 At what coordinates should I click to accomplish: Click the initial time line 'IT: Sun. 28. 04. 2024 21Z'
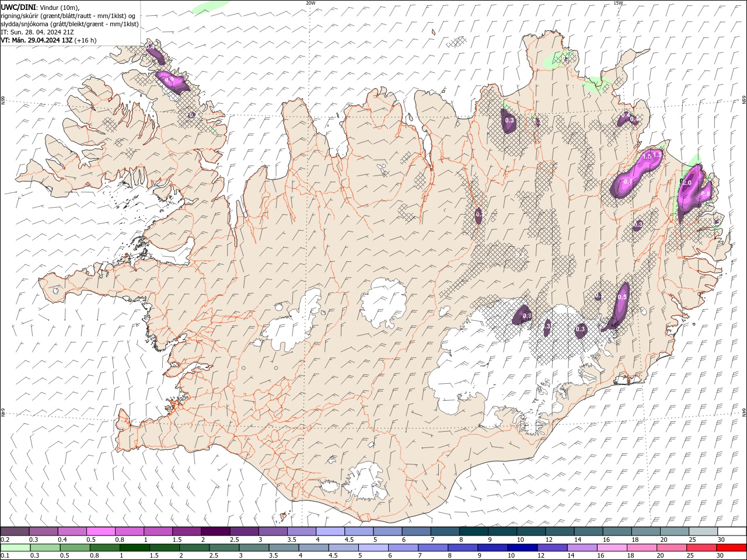37,32
